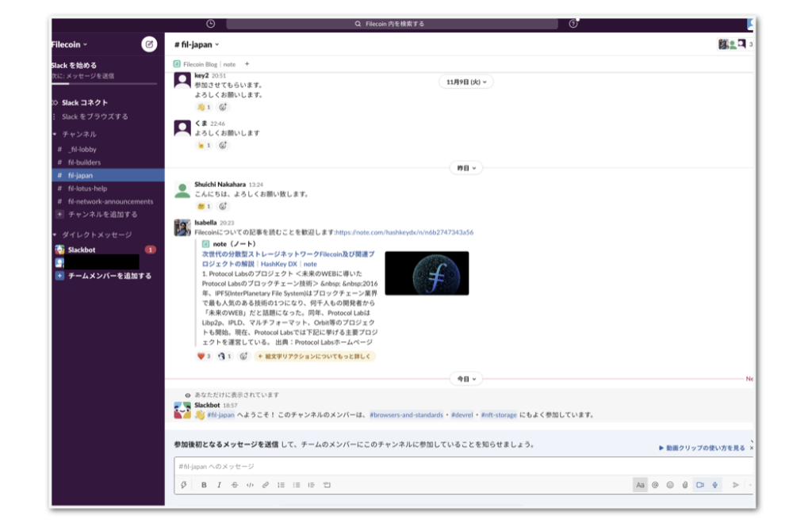View channel members via avatar stack
This screenshot has width=812, height=523.
click(735, 44)
